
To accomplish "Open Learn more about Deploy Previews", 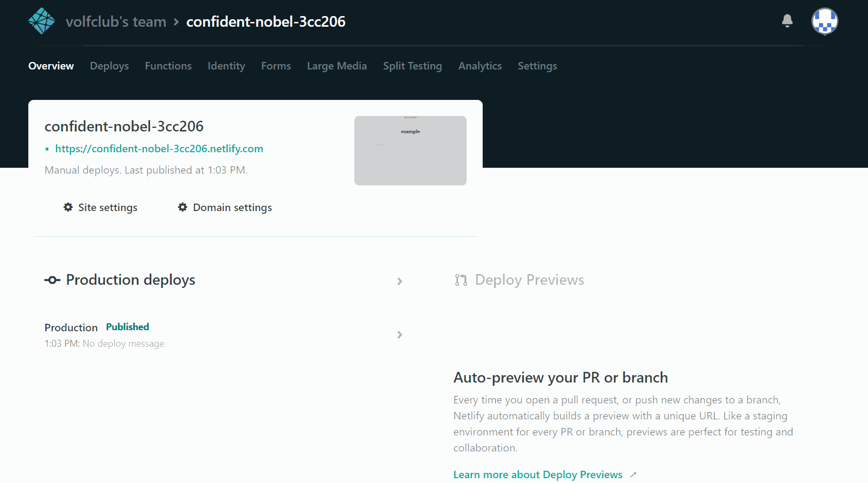I will 538,474.
